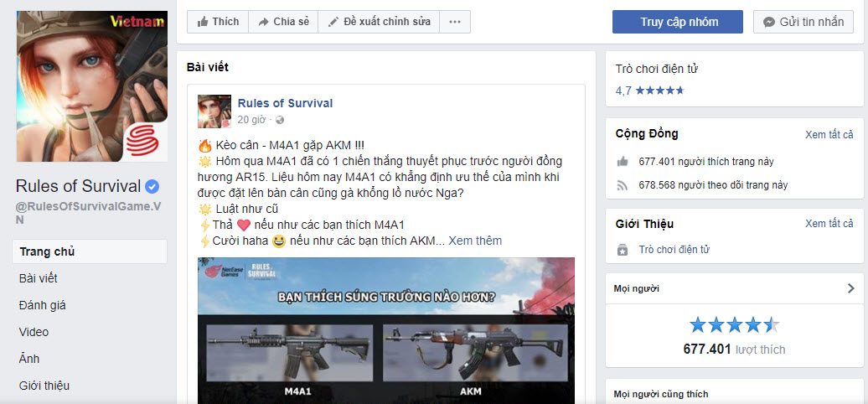Click the 4,7 star rating
868x404 pixels.
click(650, 91)
